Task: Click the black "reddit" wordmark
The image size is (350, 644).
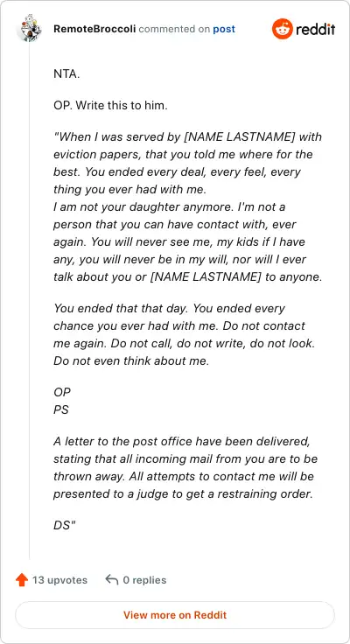Action: point(316,29)
